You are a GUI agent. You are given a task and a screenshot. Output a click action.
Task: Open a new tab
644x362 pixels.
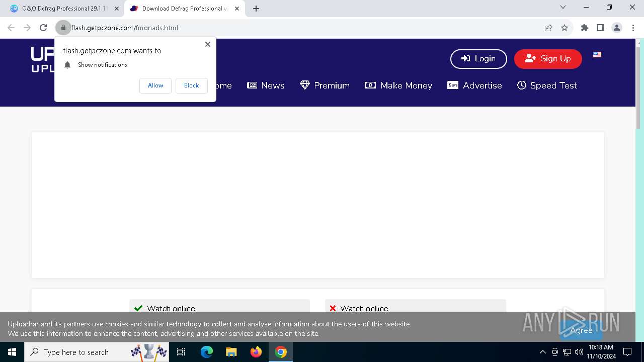(x=256, y=9)
